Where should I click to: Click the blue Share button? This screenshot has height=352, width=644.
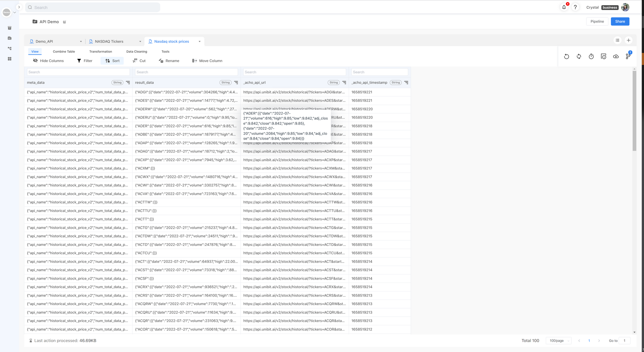coord(620,22)
